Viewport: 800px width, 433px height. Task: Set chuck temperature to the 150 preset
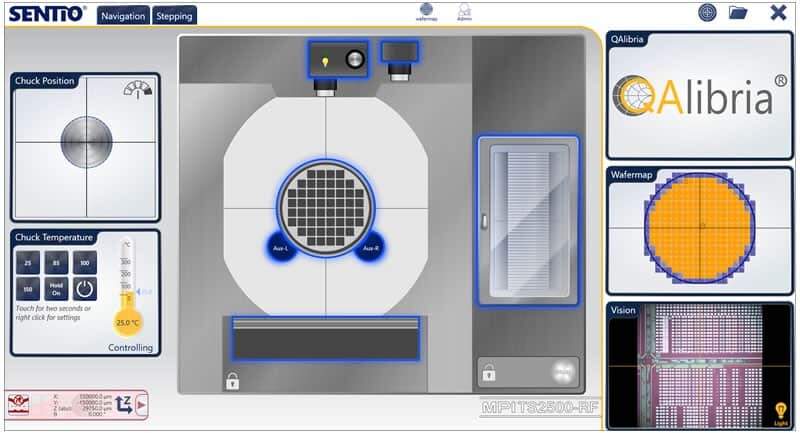click(28, 289)
